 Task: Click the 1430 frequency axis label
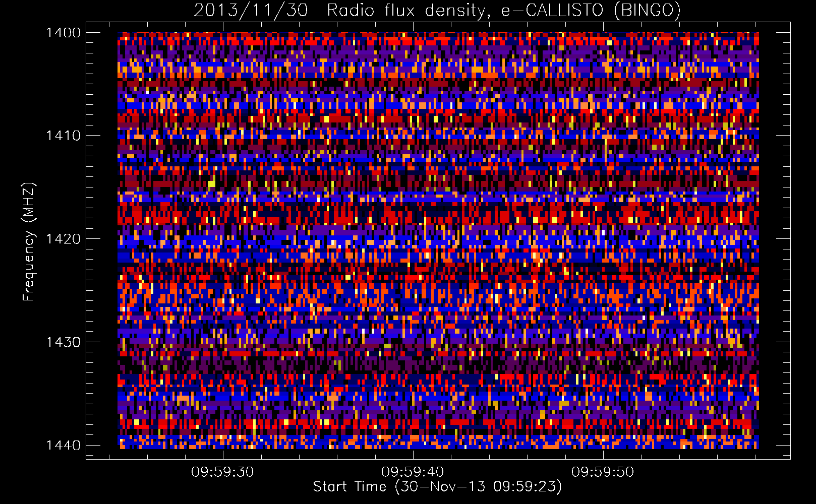pyautogui.click(x=63, y=342)
